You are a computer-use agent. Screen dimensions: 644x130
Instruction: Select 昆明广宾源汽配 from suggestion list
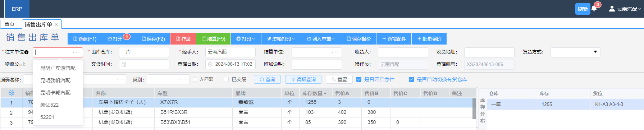58,68
